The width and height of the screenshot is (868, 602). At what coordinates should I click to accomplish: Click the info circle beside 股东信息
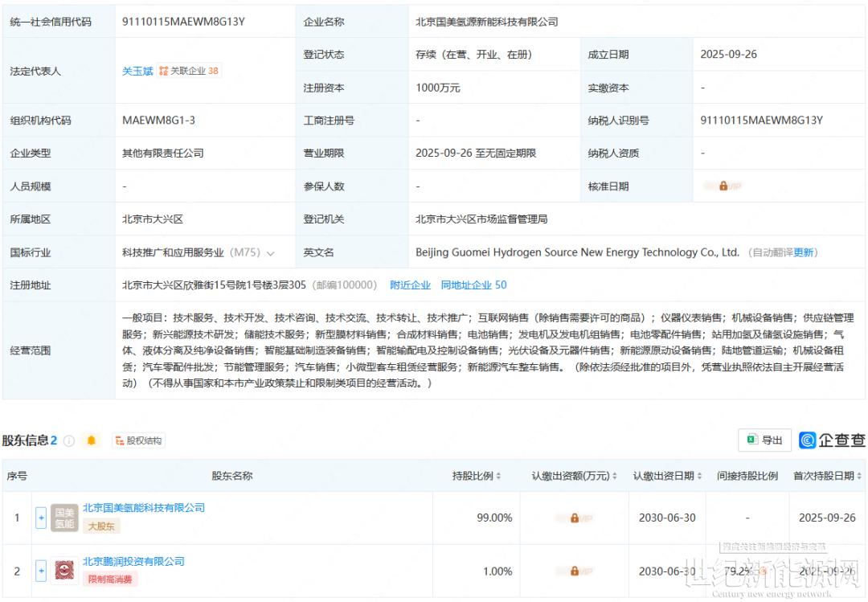click(69, 440)
